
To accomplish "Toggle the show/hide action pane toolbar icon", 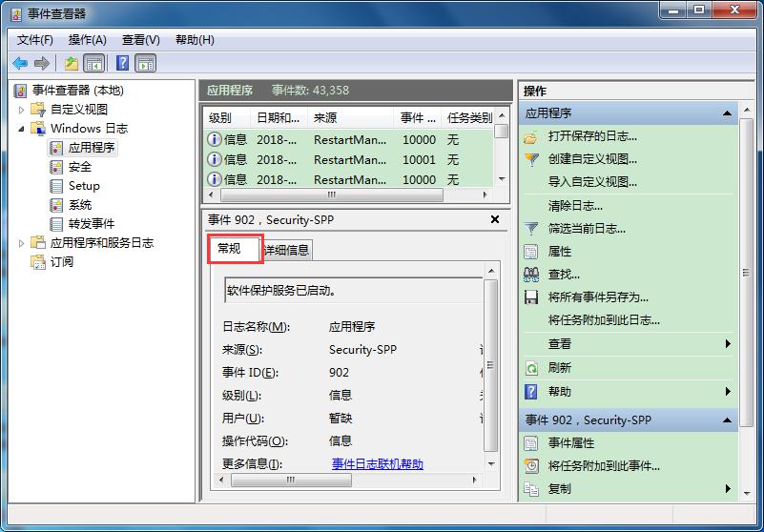I will pos(146,63).
